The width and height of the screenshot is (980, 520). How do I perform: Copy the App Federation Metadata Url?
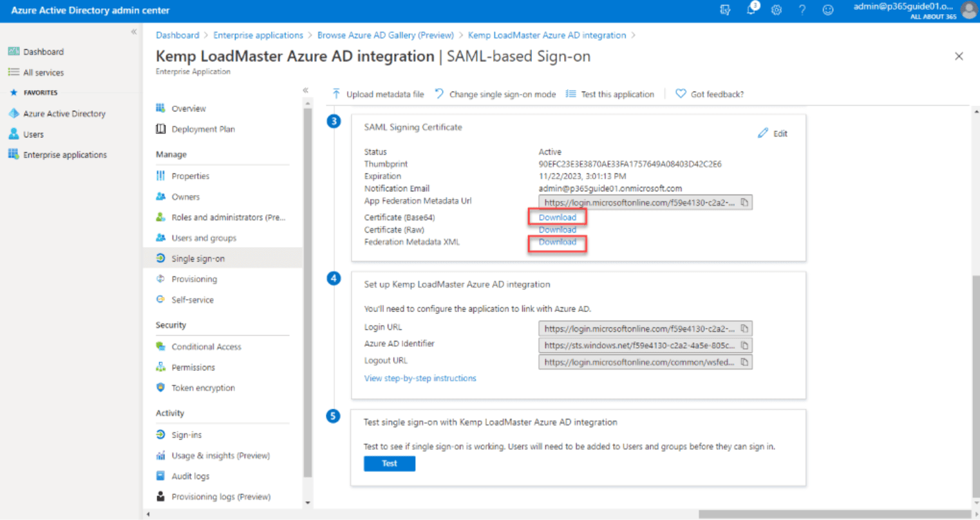click(x=744, y=202)
